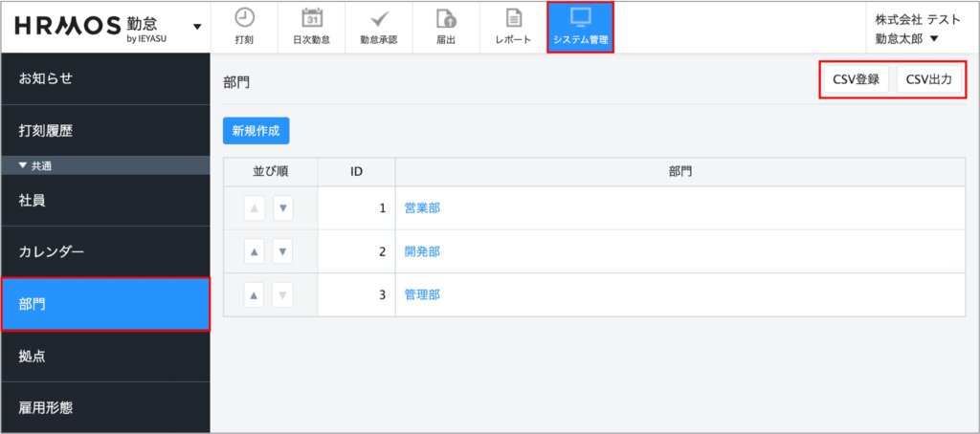Open the 営業部 department link
Image resolution: width=980 pixels, height=434 pixels.
click(x=422, y=208)
